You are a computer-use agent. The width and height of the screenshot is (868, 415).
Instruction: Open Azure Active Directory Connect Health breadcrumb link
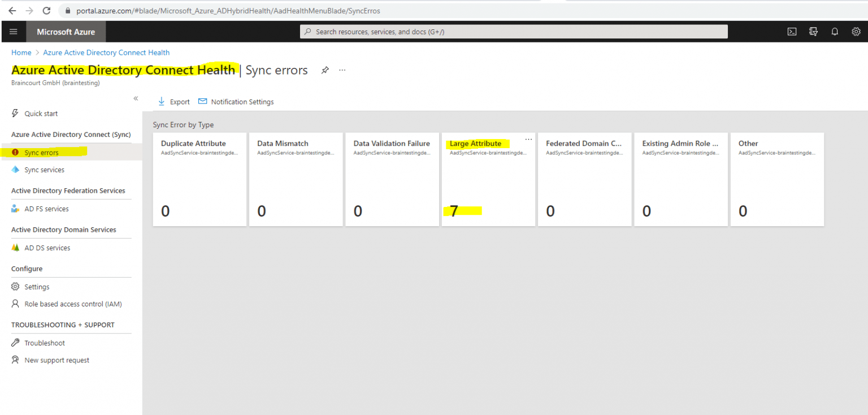point(106,52)
